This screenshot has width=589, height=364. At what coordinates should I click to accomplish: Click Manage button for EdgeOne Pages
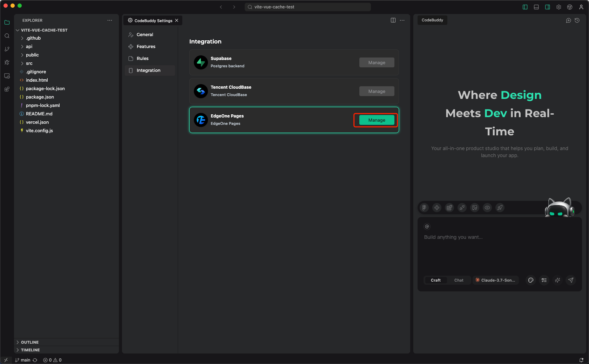377,120
